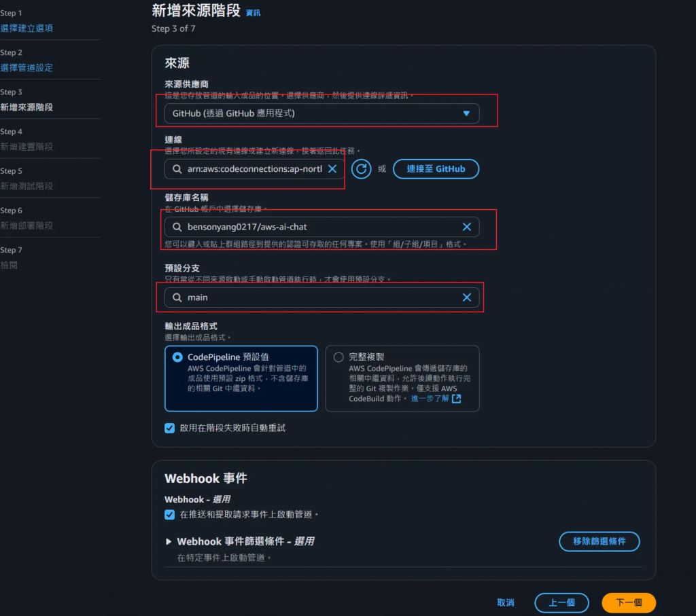Image resolution: width=696 pixels, height=616 pixels.
Task: Click 連接至 GitHub button
Action: click(x=436, y=169)
